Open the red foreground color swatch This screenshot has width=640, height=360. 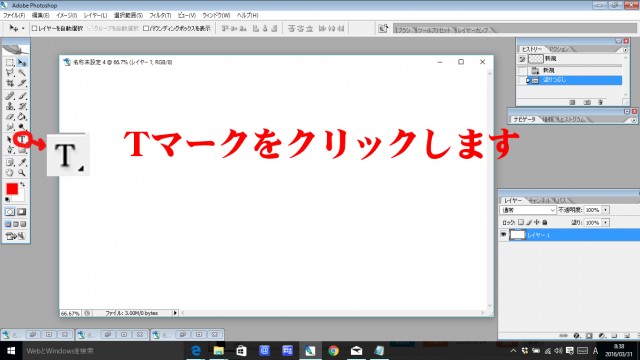(12, 189)
